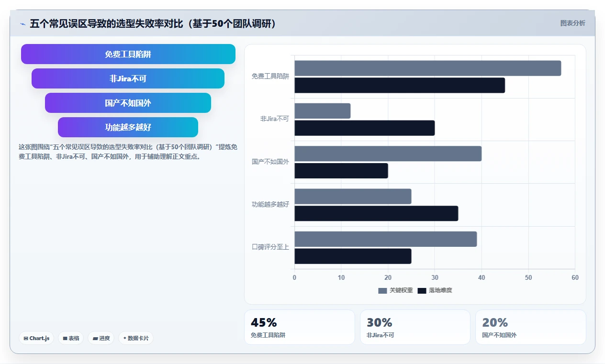The width and height of the screenshot is (605, 364).
Task: Select the 免费工具陷阱 funnel bar
Action: 128,54
